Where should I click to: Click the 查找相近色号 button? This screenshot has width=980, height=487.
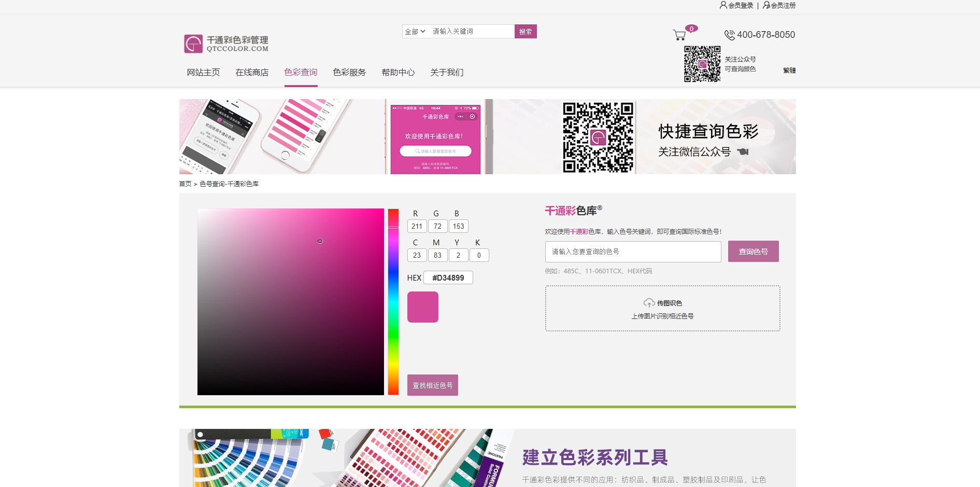click(x=433, y=385)
